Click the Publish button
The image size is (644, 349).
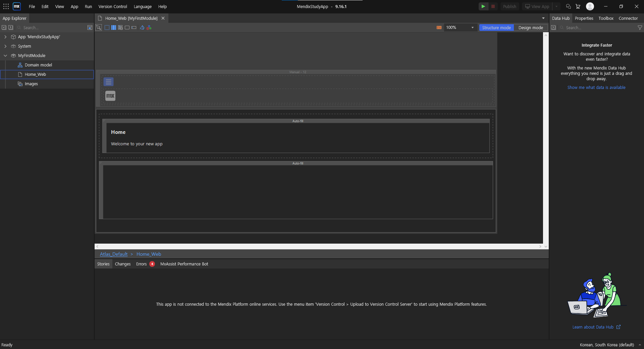coord(509,6)
